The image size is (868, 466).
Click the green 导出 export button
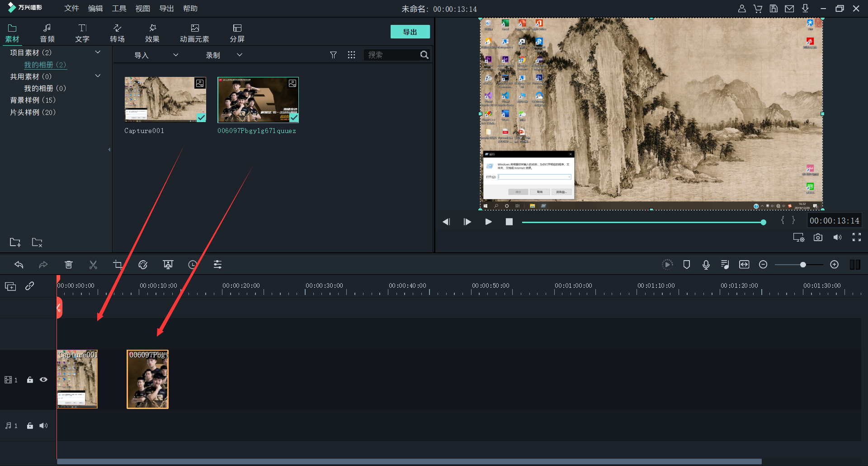pos(410,32)
